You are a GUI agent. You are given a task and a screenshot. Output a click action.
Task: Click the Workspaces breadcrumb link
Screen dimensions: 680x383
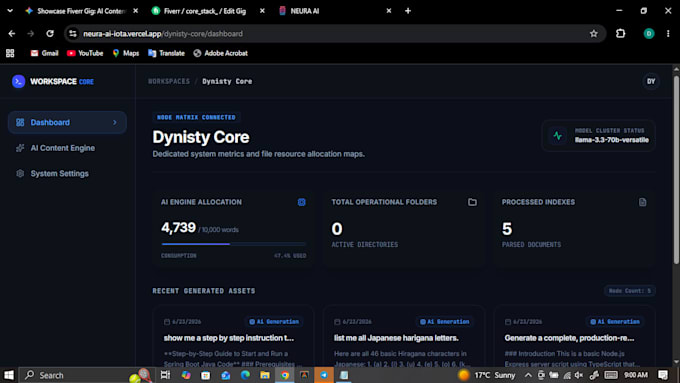pyautogui.click(x=169, y=82)
